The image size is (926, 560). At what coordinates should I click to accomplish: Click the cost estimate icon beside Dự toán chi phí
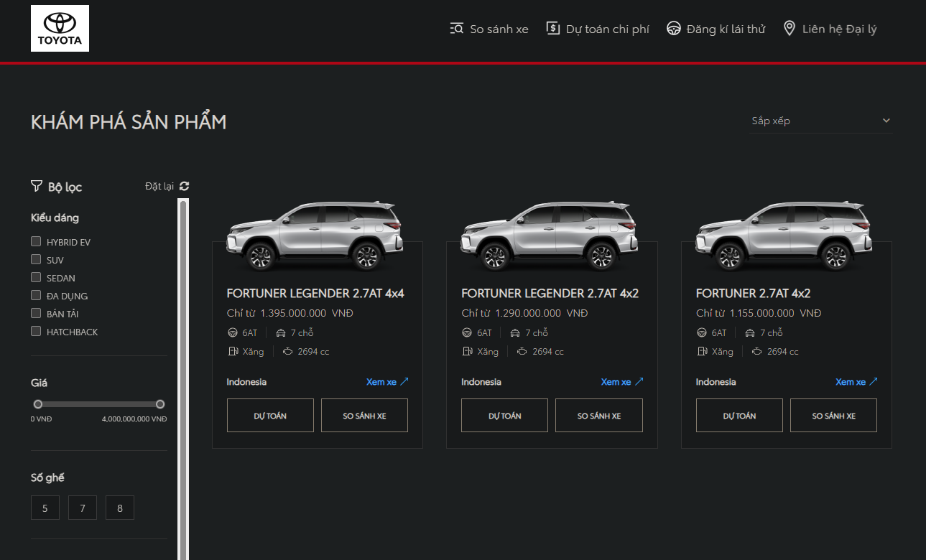pyautogui.click(x=552, y=28)
